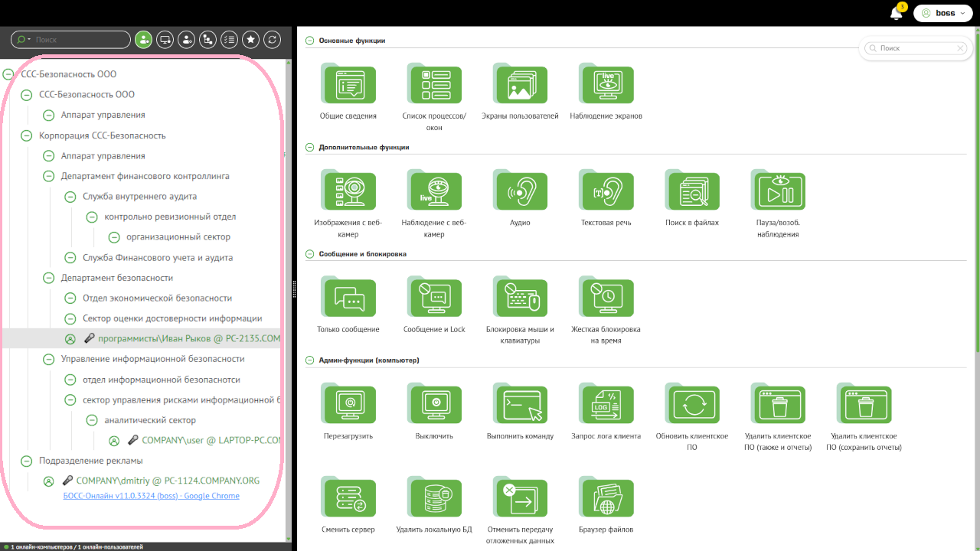Select Служба внутреннего аудита tree item
The image size is (980, 551).
(139, 197)
